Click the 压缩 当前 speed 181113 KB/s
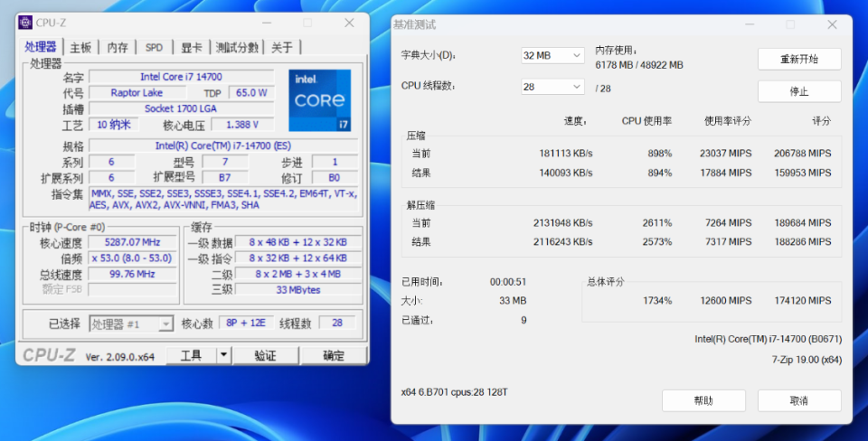 (x=566, y=154)
